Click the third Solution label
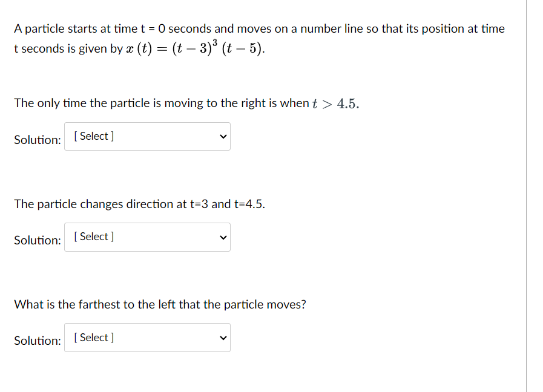Screen dimensions: 543x392 click(x=37, y=341)
